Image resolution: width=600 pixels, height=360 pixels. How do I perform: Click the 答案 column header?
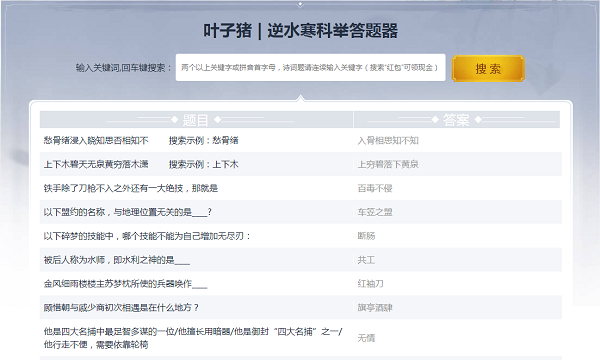tap(457, 120)
